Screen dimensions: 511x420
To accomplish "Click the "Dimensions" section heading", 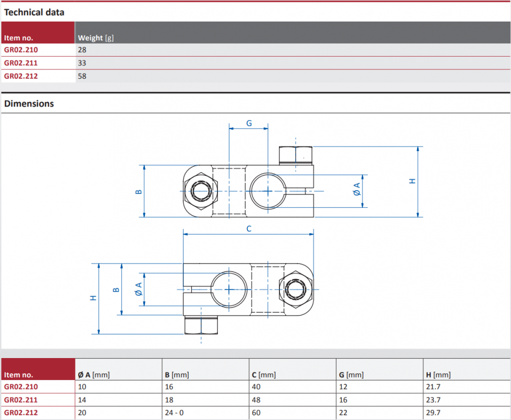I will tap(29, 103).
